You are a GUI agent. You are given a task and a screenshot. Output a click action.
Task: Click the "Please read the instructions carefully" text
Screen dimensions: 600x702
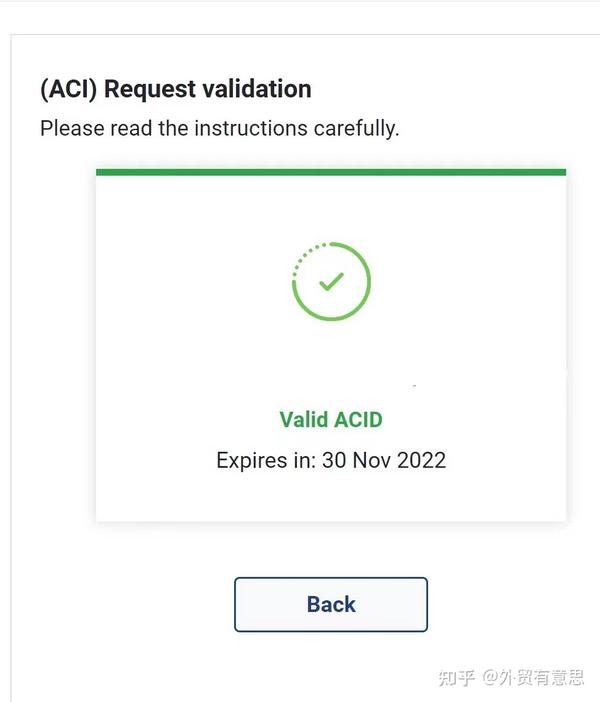[x=219, y=129]
